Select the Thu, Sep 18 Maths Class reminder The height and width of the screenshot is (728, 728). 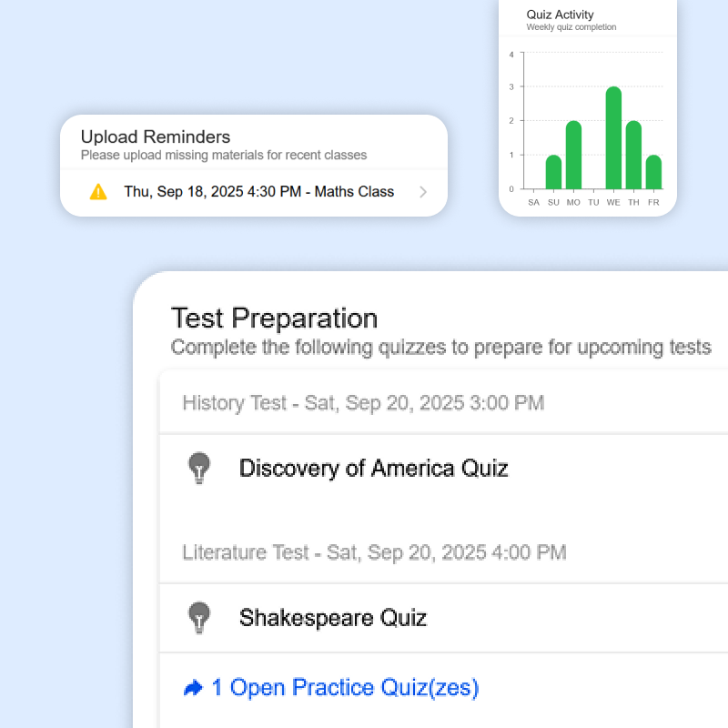pos(258,192)
